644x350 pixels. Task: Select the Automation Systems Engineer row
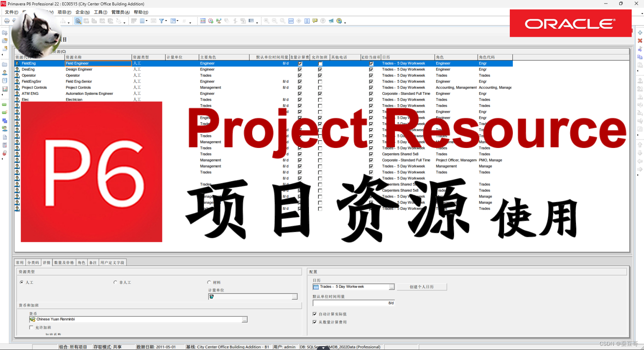tap(263, 94)
